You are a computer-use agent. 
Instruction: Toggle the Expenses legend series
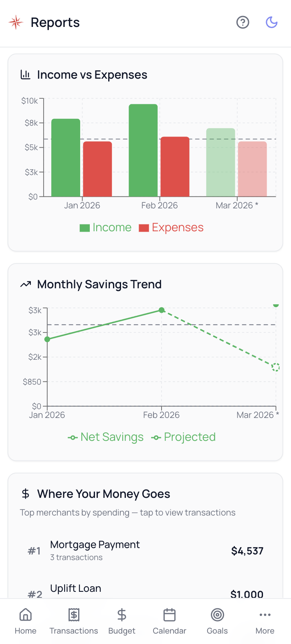pos(172,228)
